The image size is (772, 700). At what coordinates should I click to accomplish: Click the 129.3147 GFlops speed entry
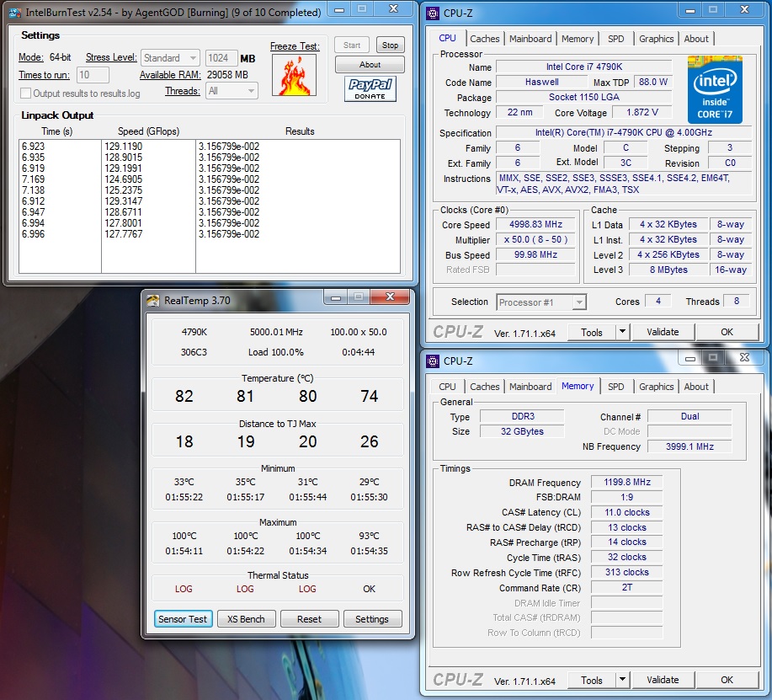coord(124,201)
